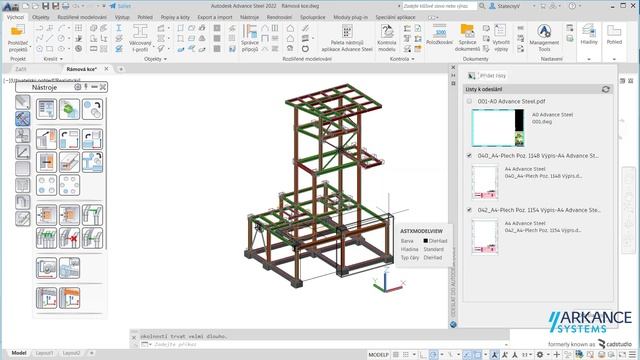Click the dimension line category icon in palette sidebar

(22, 152)
